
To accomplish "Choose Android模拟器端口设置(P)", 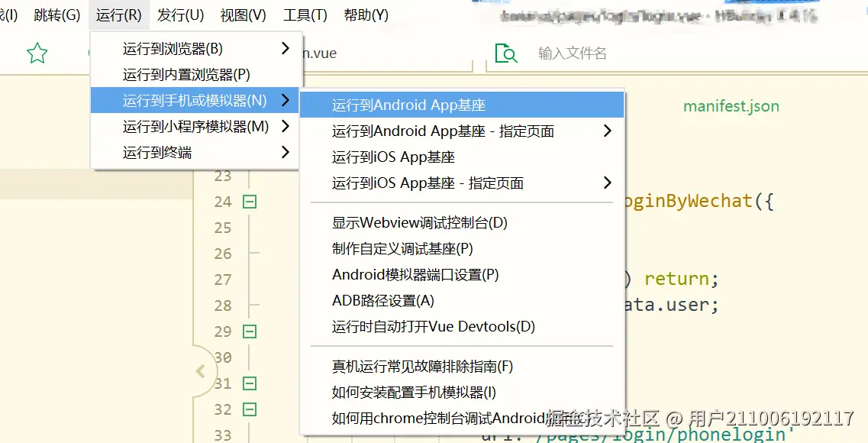I will pyautogui.click(x=462, y=275).
